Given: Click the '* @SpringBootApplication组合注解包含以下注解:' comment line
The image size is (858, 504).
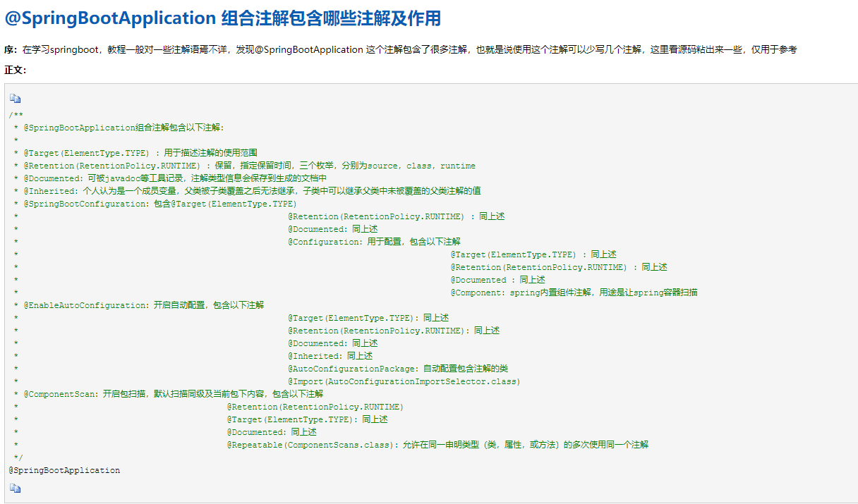Looking at the screenshot, I should [119, 128].
